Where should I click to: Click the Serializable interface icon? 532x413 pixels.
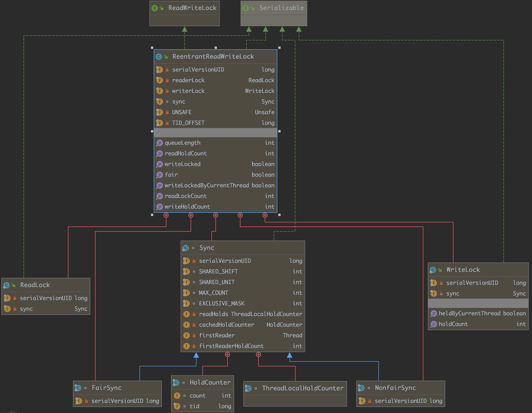pyautogui.click(x=246, y=8)
